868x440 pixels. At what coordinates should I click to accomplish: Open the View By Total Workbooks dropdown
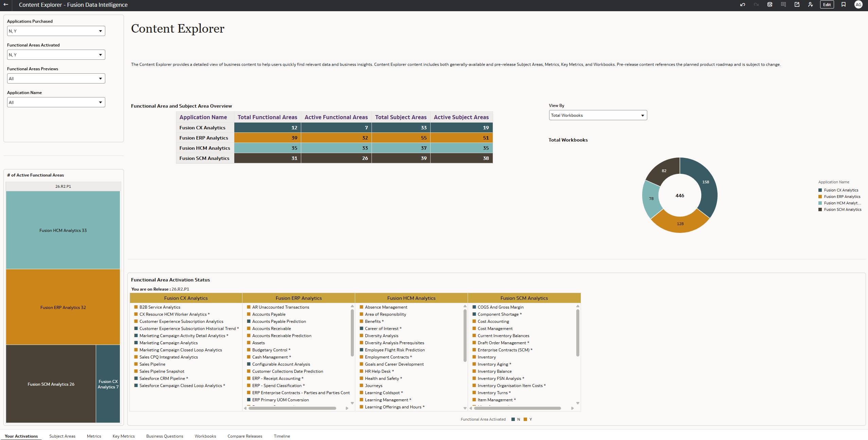(x=598, y=115)
